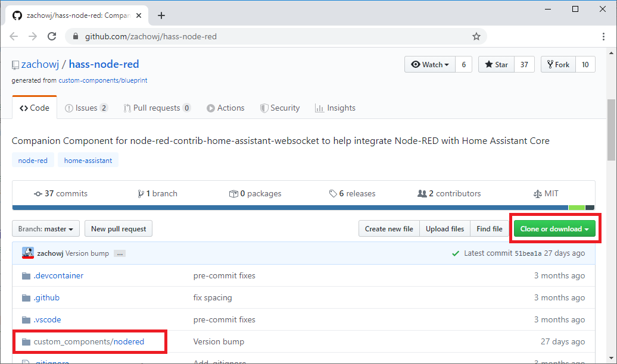This screenshot has height=364, width=617.
Task: Click zachowj's avatar in the latest commit row
Action: 27,253
